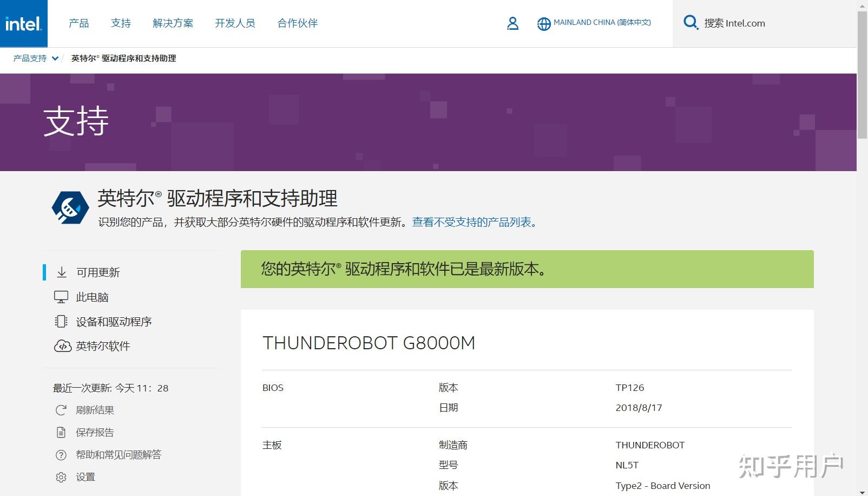This screenshot has width=868, height=496.
Task: Click the refresh icon beside 刷新结果
Action: (61, 410)
